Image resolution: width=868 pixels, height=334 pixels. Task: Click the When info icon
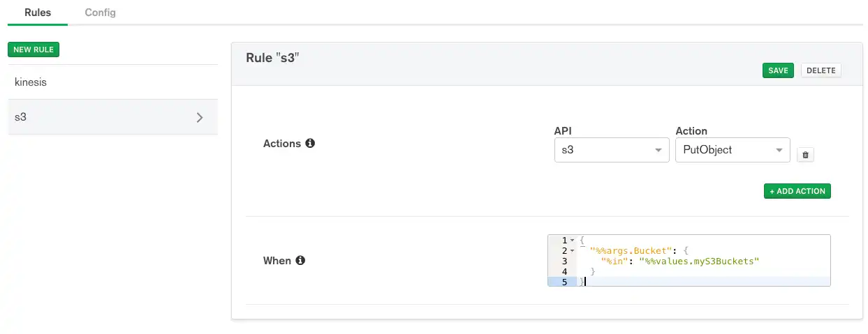(x=300, y=261)
